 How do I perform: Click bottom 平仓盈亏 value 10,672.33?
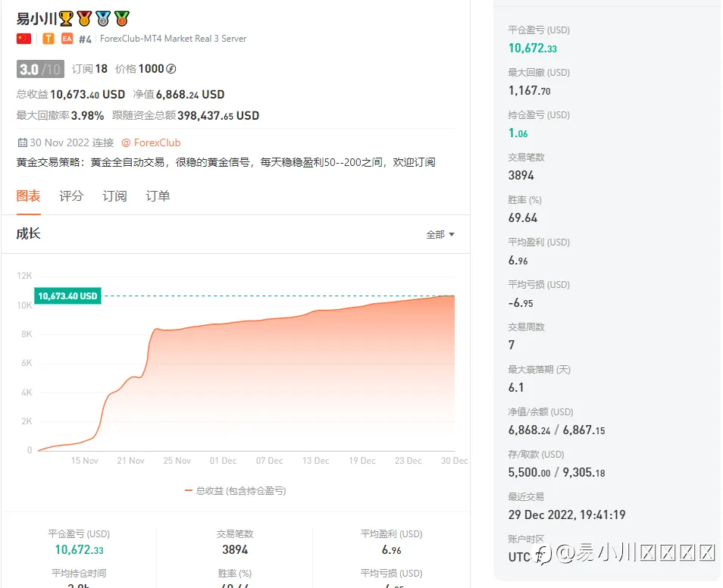(80, 549)
